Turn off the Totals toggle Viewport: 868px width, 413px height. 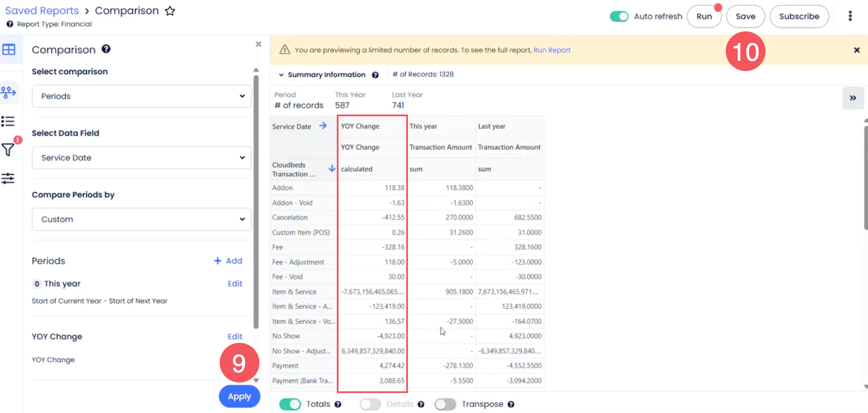point(290,404)
